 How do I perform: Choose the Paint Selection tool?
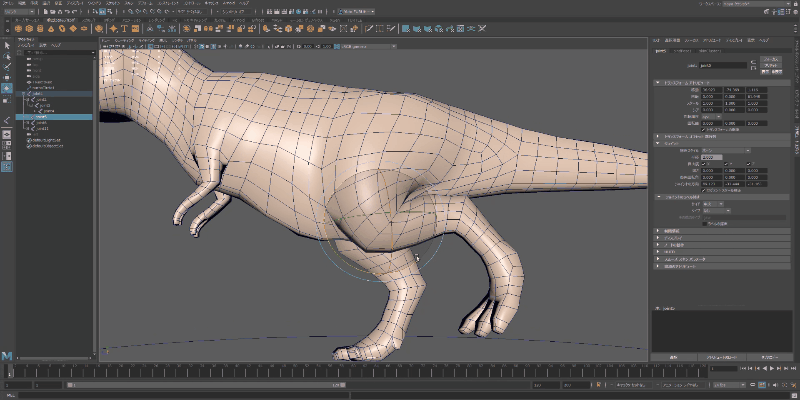pos(7,67)
